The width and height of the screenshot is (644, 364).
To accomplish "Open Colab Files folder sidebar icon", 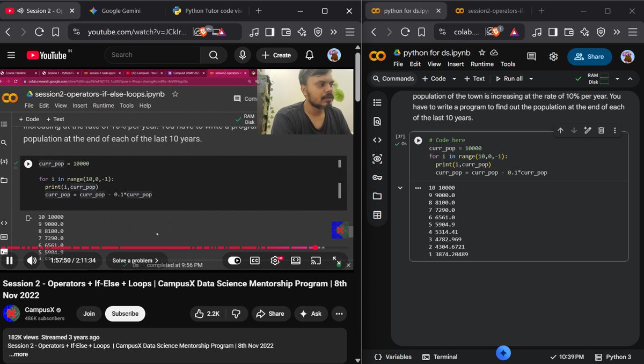I will [x=377, y=196].
